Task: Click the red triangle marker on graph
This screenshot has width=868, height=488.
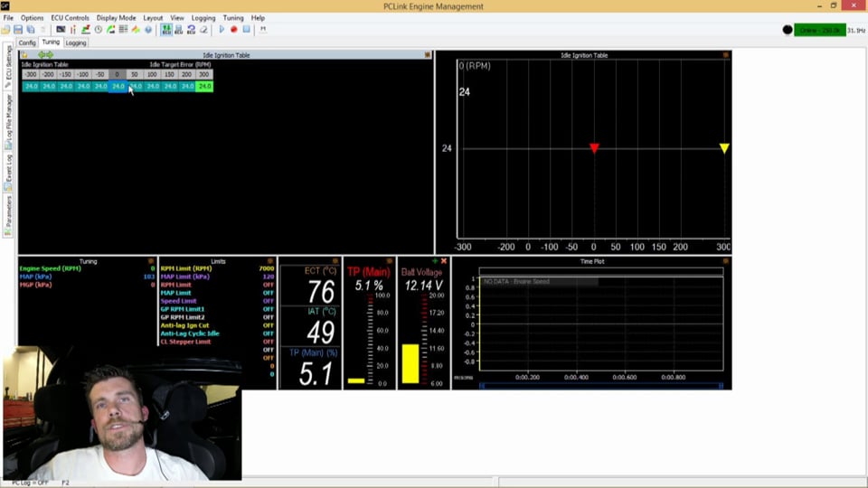Action: tap(594, 148)
